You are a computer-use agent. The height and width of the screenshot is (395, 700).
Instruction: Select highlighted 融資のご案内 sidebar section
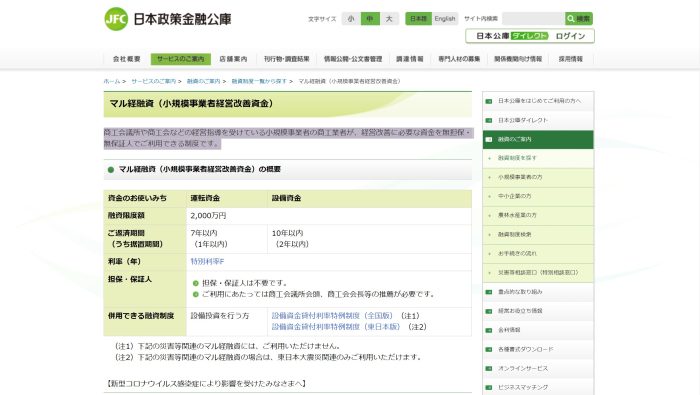538,140
